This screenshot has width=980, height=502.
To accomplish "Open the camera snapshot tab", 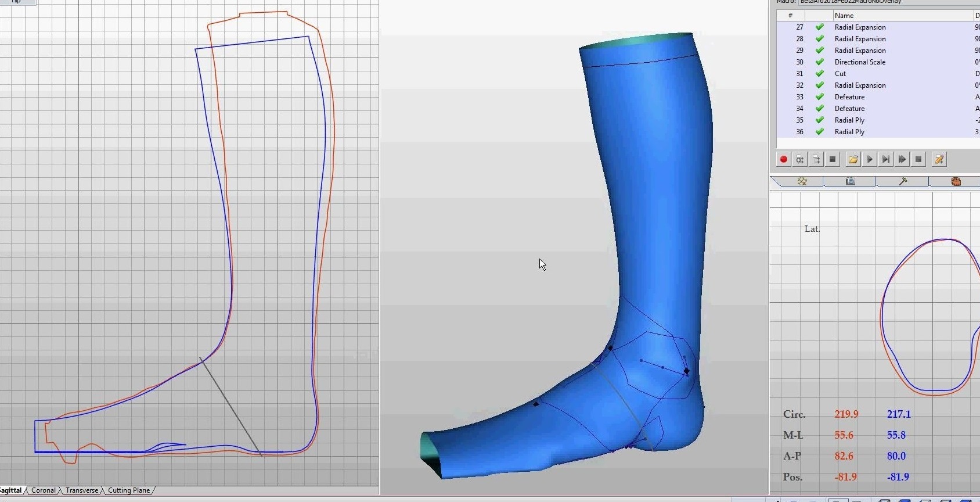I will pyautogui.click(x=850, y=181).
